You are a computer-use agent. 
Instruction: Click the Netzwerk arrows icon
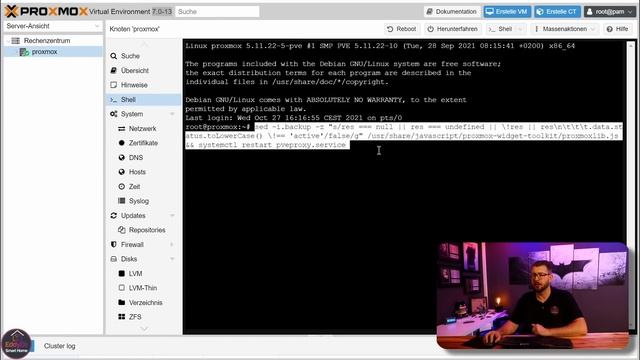coord(121,129)
